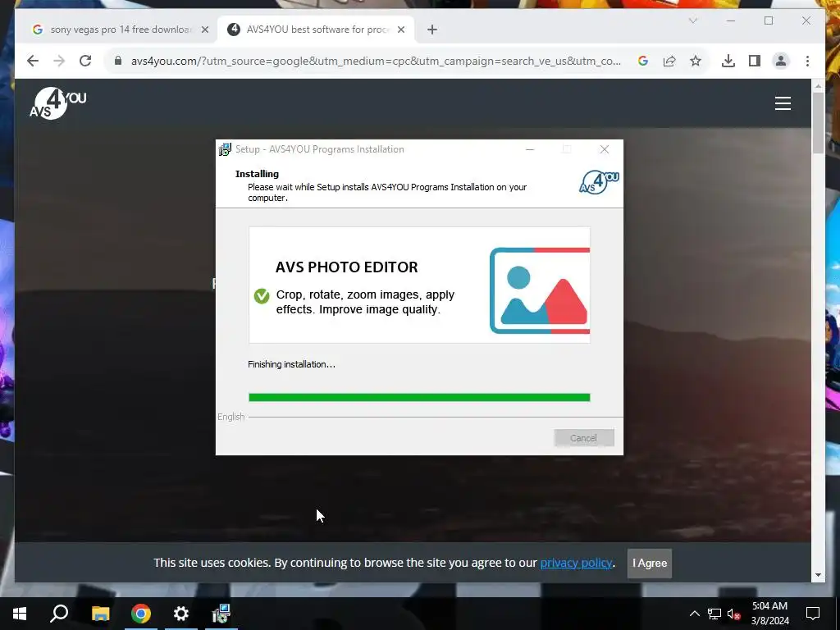Click the green checkmark beside Crop, rotate

pyautogui.click(x=262, y=295)
